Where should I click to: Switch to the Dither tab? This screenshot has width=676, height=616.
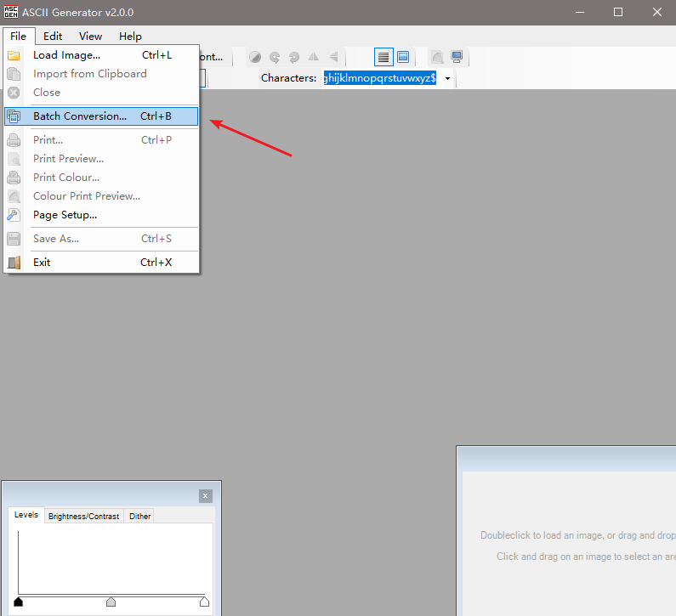pyautogui.click(x=139, y=516)
